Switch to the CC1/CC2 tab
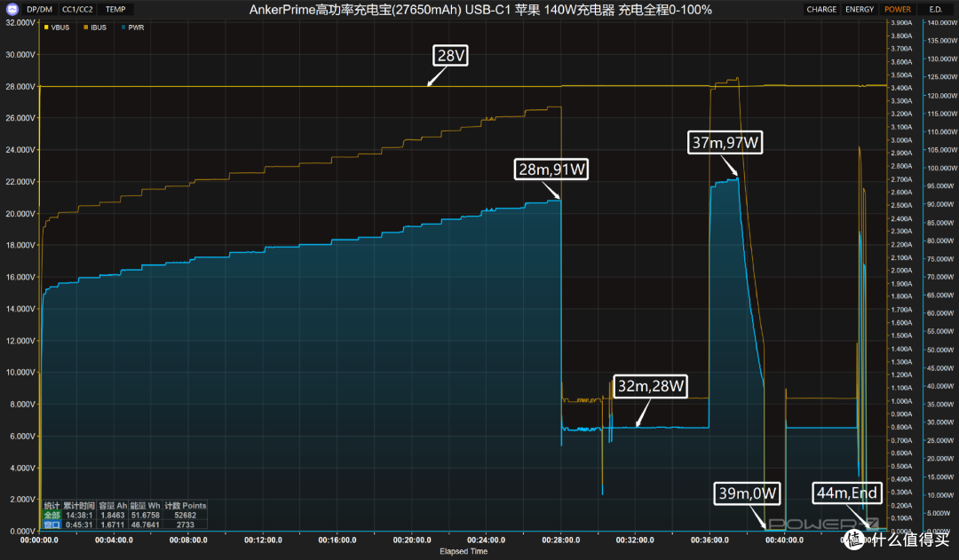The image size is (959, 560). pos(77,9)
